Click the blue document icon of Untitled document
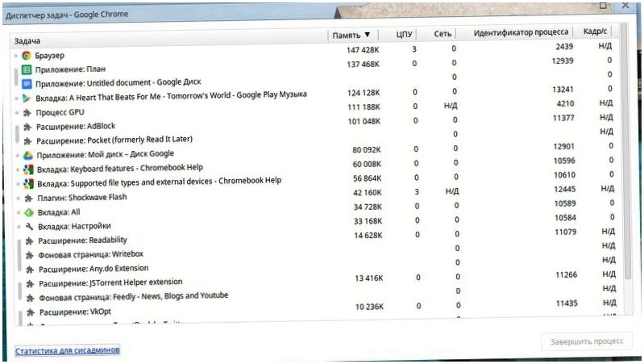Screen dimensions: 644x364 coord(27,84)
